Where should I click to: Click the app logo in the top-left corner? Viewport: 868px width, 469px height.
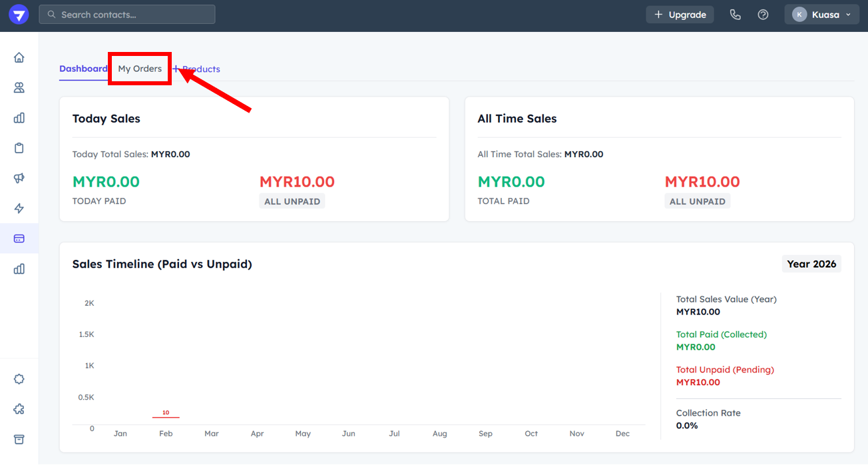19,15
